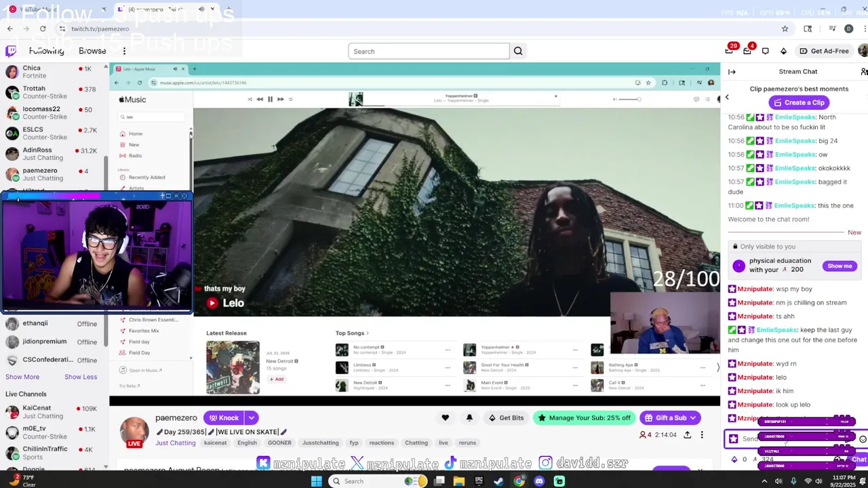Open the KaiCenat live channel

53,412
